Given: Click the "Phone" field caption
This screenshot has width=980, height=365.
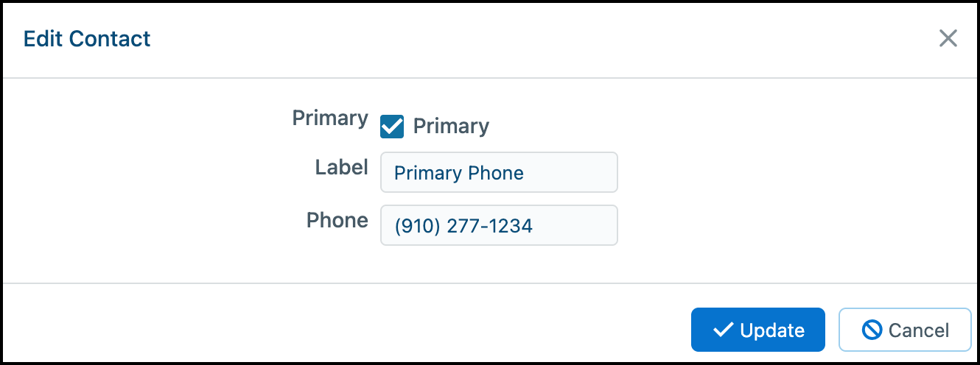Looking at the screenshot, I should (x=337, y=220).
